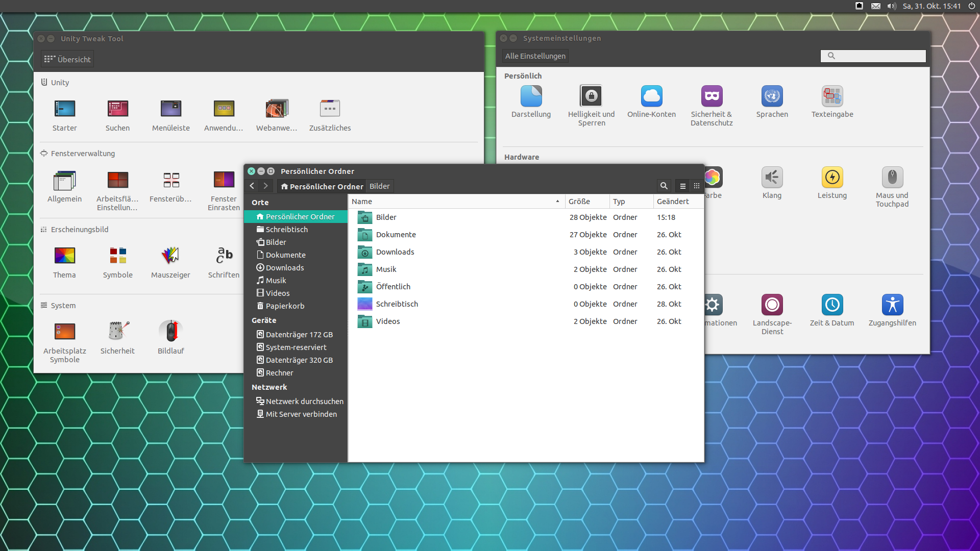Open the Leistung power settings
Screen dimensions: 980x551
click(x=832, y=178)
